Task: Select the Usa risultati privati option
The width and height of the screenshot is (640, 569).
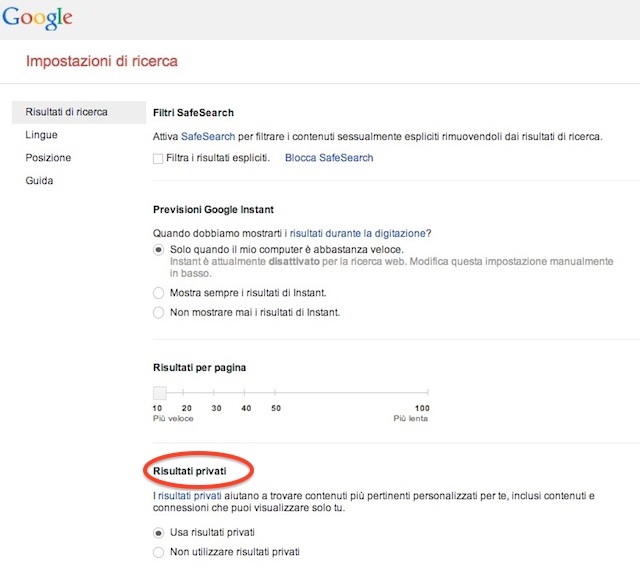Action: coord(158,532)
